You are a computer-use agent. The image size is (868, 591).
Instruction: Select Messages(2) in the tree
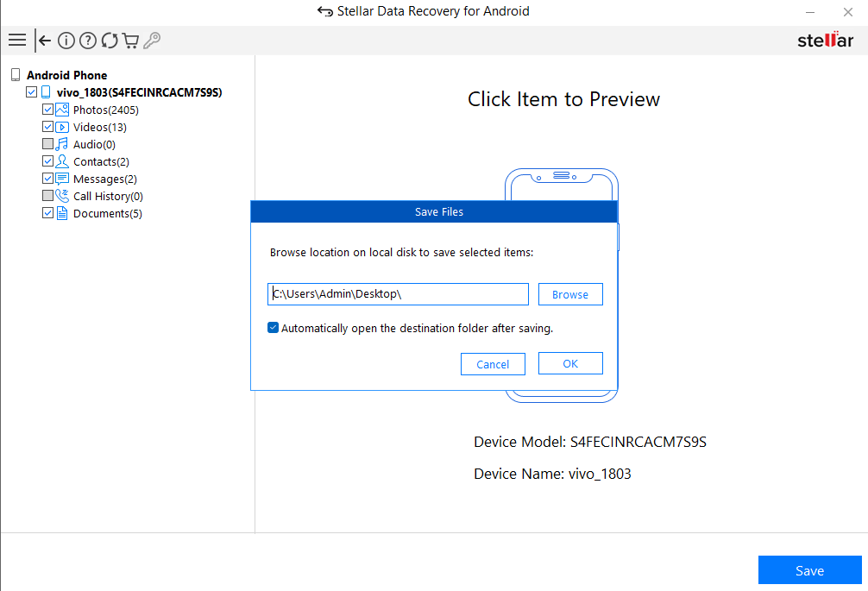104,179
